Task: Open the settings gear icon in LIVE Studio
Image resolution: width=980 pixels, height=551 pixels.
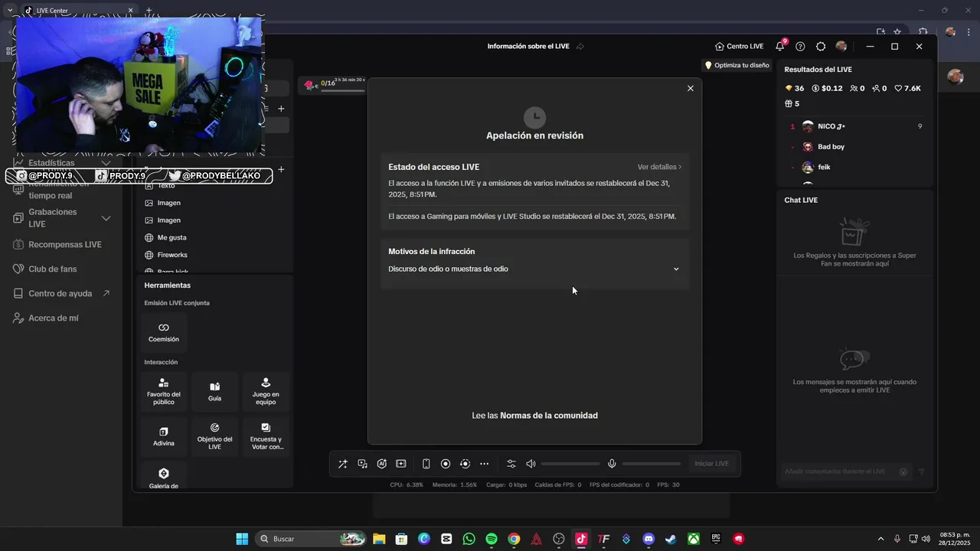Action: 821,46
